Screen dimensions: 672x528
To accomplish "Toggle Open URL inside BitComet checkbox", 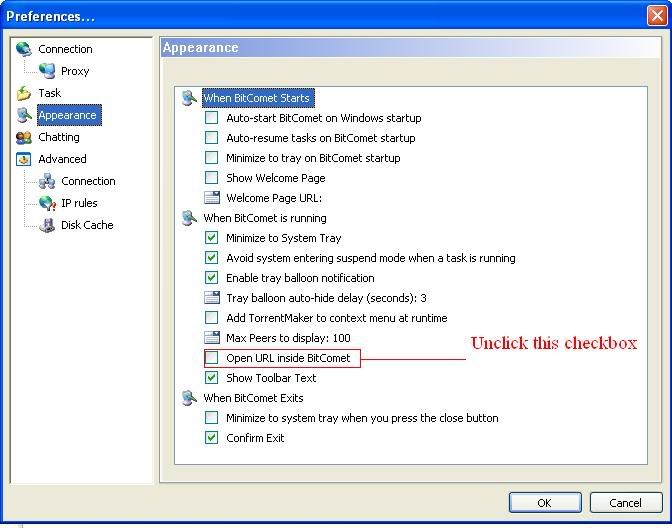I will click(211, 357).
